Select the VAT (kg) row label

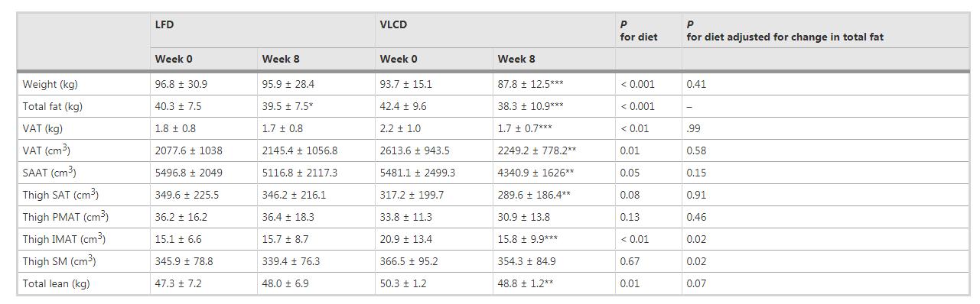click(42, 128)
